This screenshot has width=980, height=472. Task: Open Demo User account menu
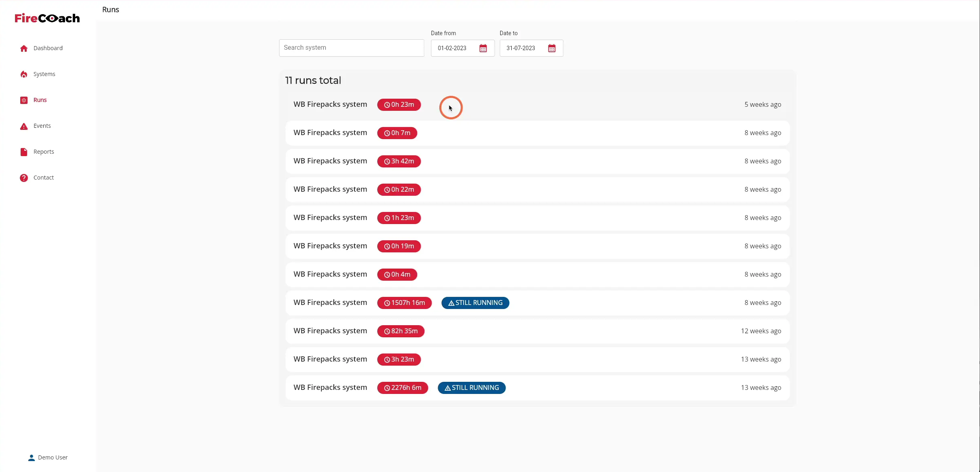pyautogui.click(x=48, y=457)
